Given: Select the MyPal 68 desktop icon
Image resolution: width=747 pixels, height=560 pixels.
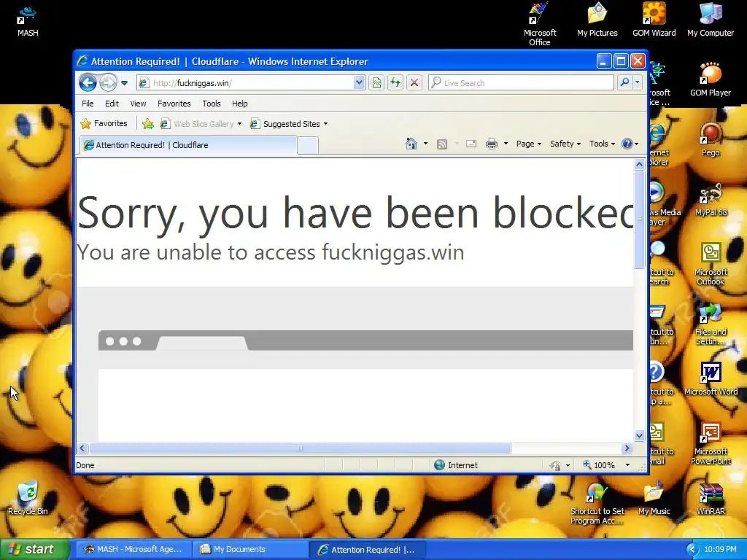Looking at the screenshot, I should [x=711, y=200].
